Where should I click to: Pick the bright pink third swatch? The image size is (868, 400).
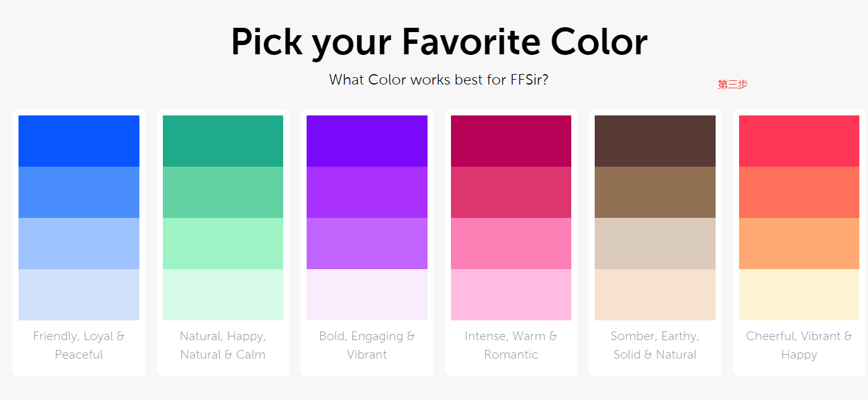[x=511, y=243]
